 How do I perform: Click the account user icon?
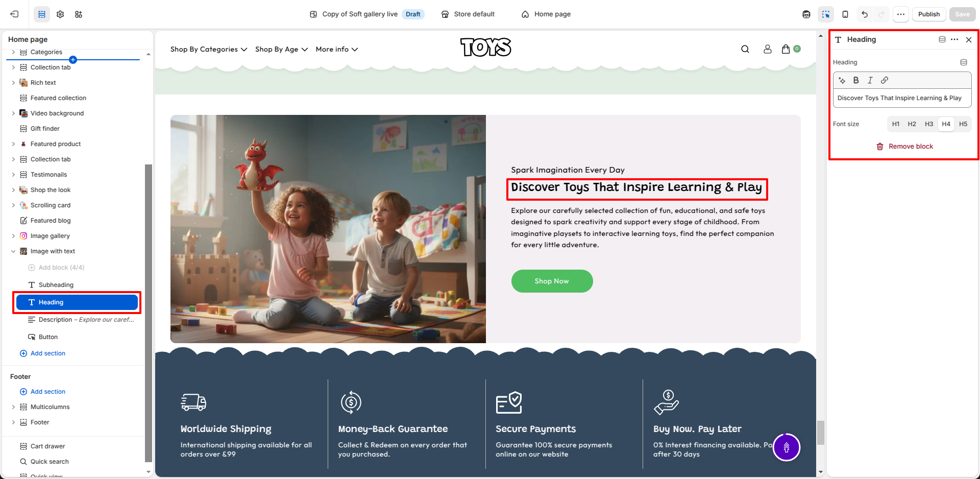(x=768, y=49)
